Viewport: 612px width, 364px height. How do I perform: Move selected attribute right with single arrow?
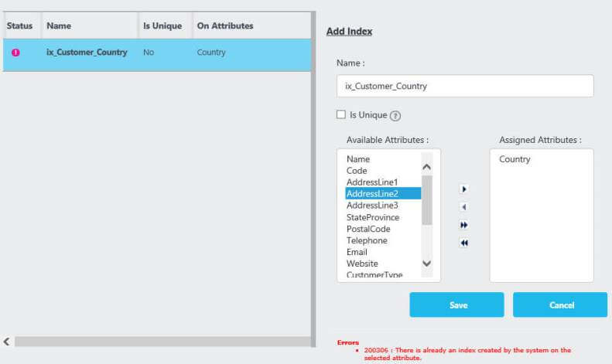tap(463, 189)
